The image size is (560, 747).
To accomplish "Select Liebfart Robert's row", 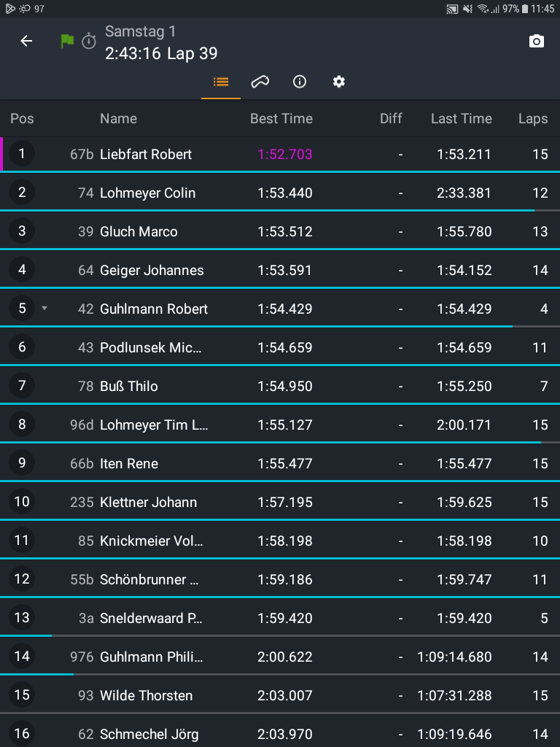I will tap(146, 154).
